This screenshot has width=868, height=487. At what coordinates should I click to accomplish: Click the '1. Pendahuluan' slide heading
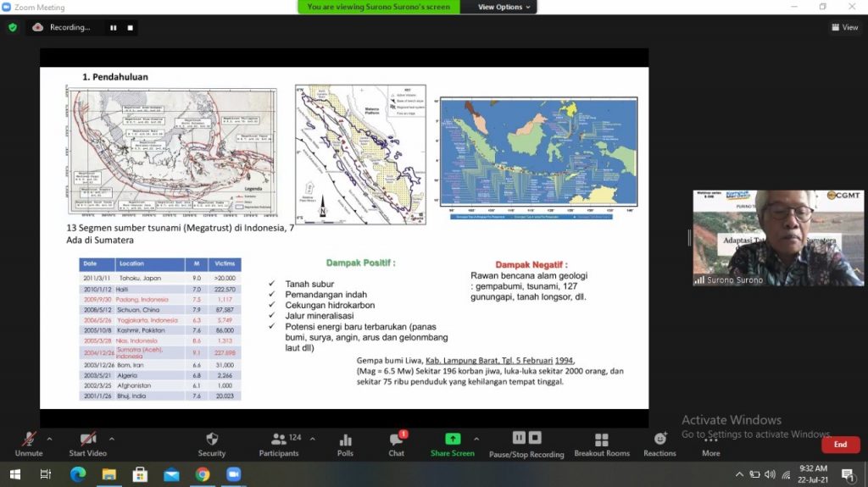pos(115,77)
